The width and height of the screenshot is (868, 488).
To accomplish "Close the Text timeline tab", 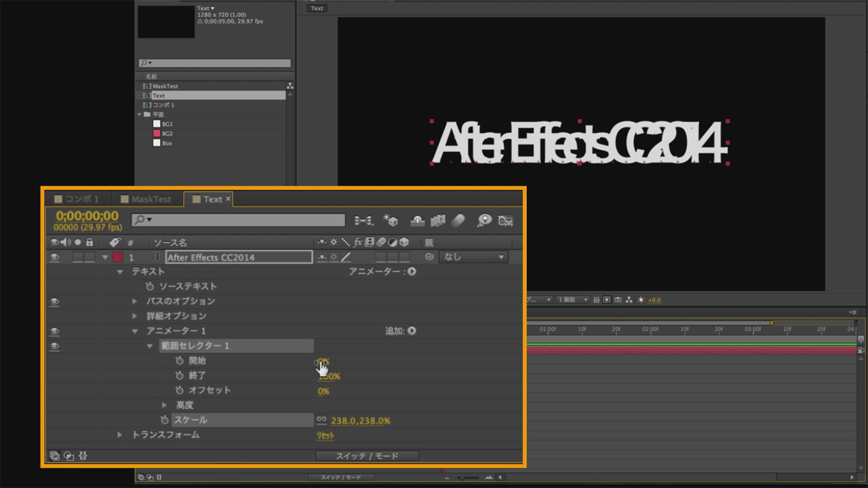I will click(x=228, y=199).
